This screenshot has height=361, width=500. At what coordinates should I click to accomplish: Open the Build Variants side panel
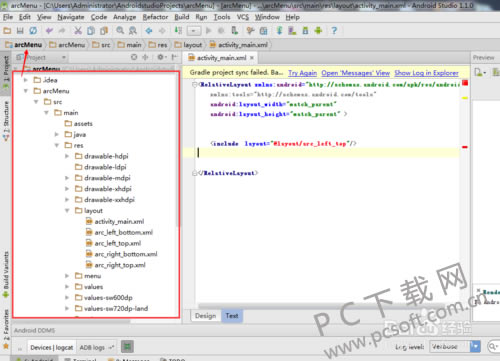(x=6, y=274)
